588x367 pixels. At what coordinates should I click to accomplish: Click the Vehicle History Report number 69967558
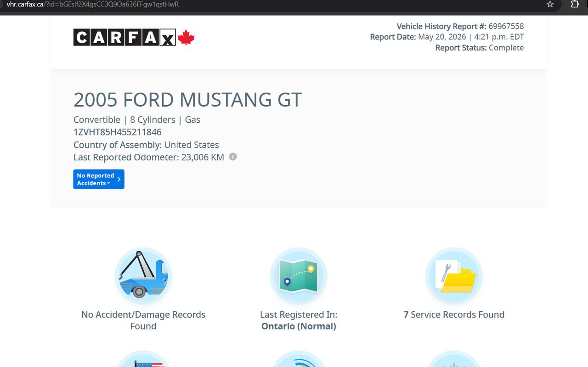click(x=506, y=26)
